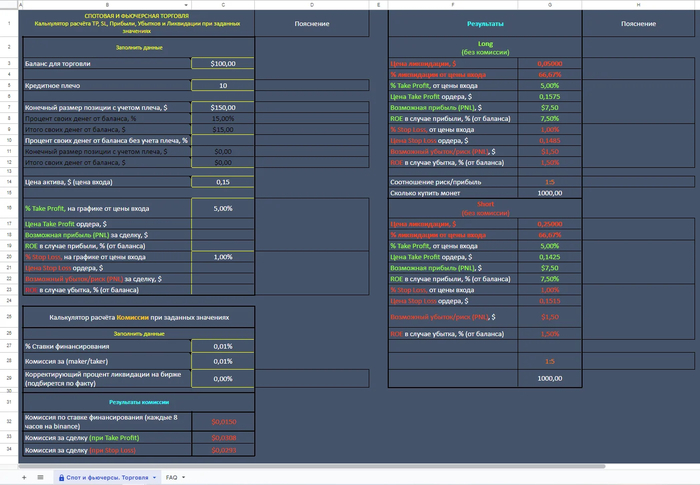This screenshot has width=700, height=485.
Task: Click the Комиссия за (maker/taker) value cell
Action: coord(223,361)
